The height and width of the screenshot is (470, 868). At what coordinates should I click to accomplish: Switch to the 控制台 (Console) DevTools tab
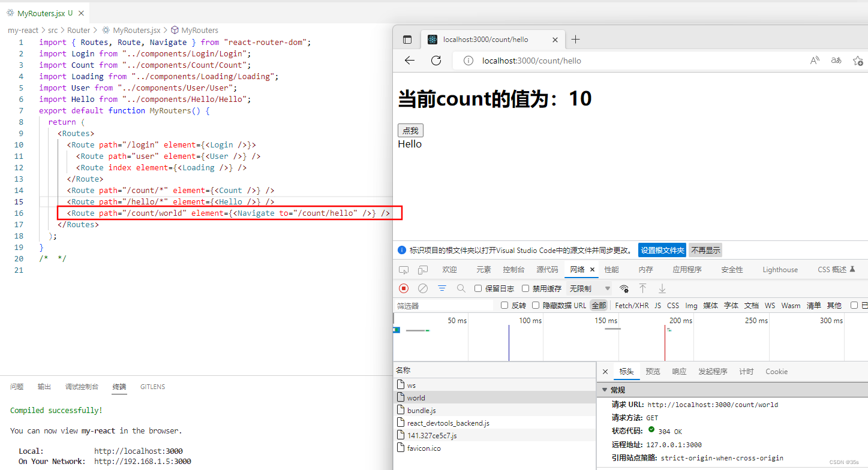pyautogui.click(x=513, y=270)
